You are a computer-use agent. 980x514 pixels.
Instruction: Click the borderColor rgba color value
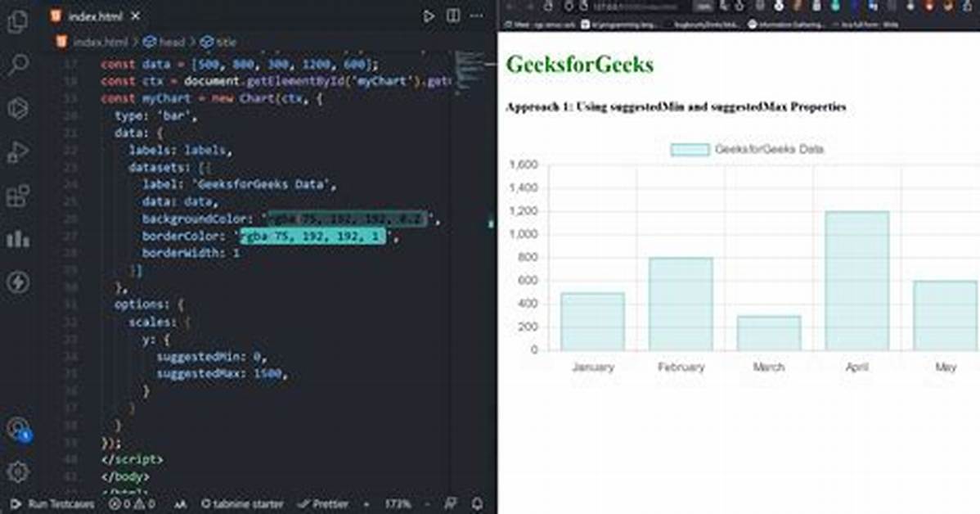click(x=313, y=237)
